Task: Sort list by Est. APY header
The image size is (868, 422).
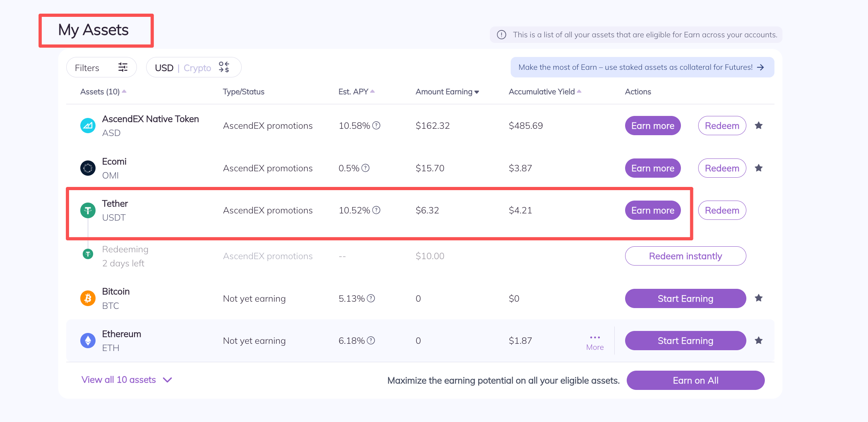Action: (356, 92)
